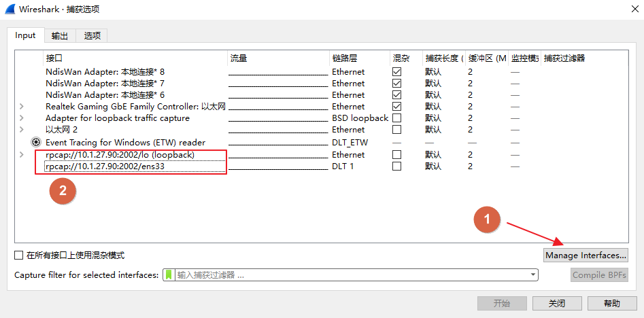644x318 pixels.
Task: Click the Manage Interfaces button
Action: click(586, 255)
